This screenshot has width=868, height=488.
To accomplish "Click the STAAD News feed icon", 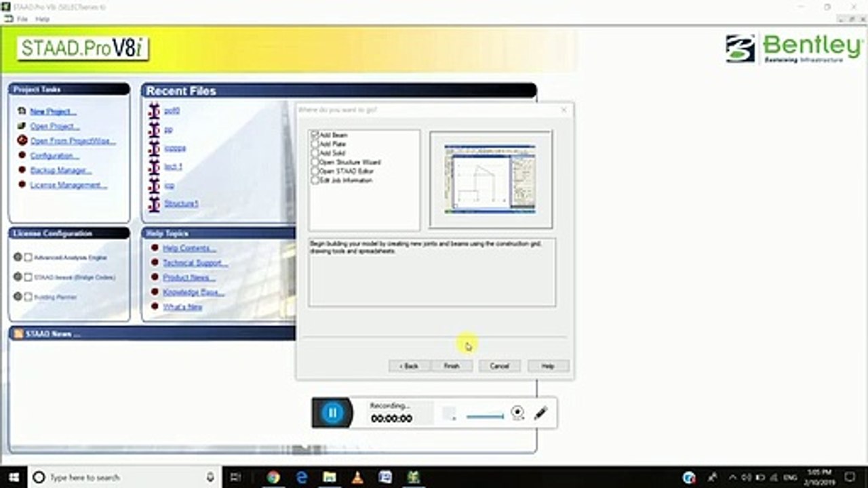I will [19, 334].
